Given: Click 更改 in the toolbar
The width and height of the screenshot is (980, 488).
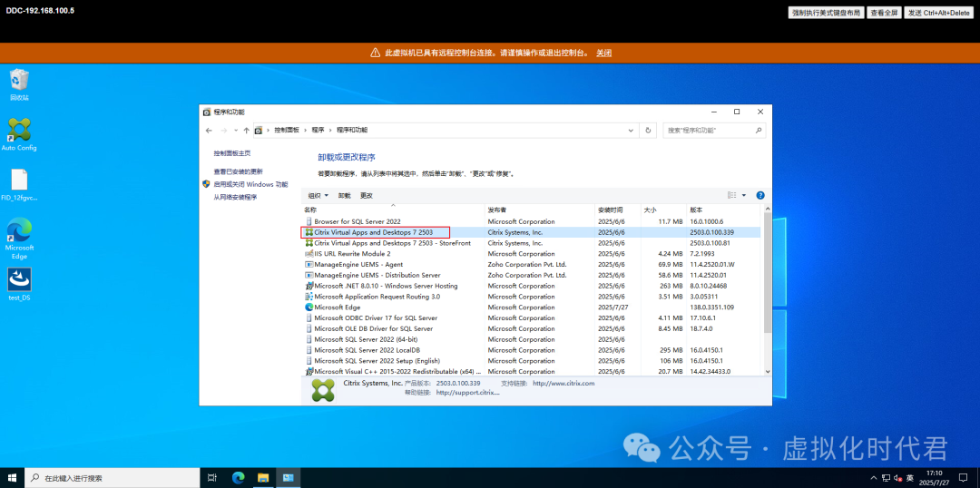Looking at the screenshot, I should [367, 196].
